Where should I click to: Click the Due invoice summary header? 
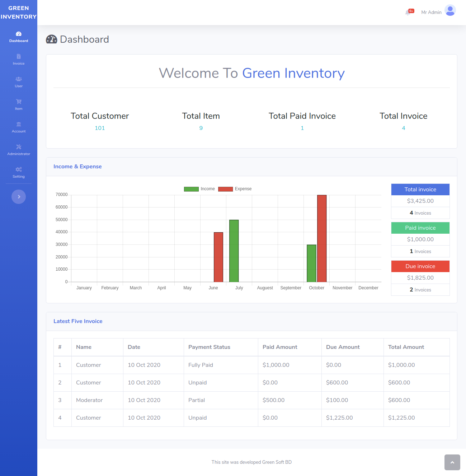click(420, 266)
